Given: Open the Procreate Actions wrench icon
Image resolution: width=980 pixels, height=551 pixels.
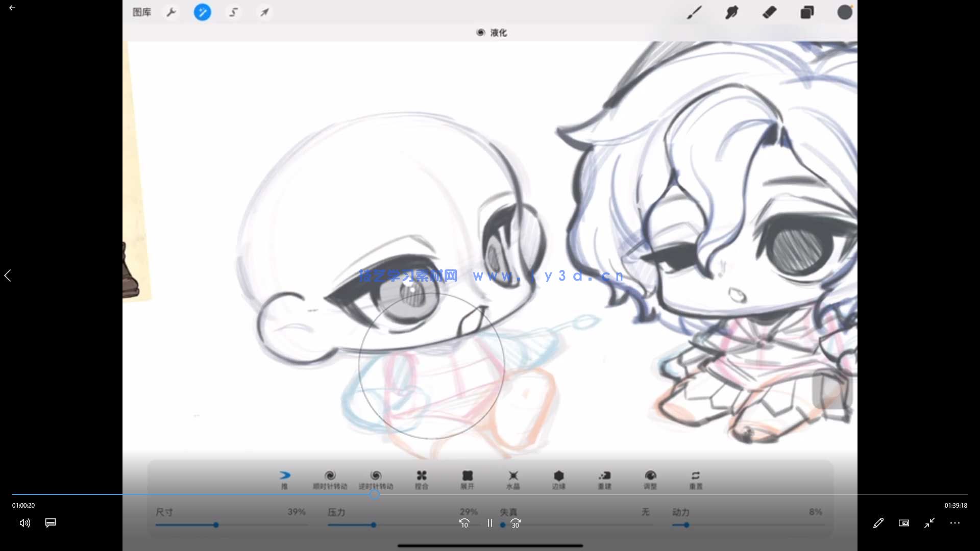Looking at the screenshot, I should [171, 12].
